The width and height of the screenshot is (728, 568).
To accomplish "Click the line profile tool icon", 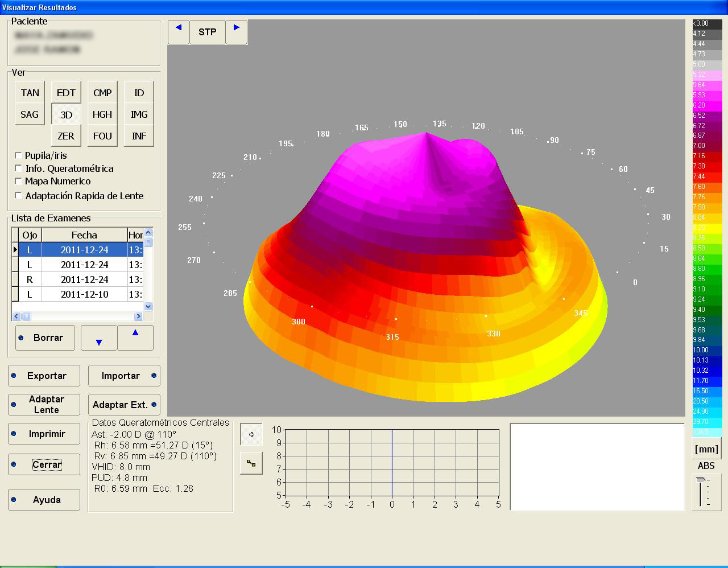I will click(251, 463).
